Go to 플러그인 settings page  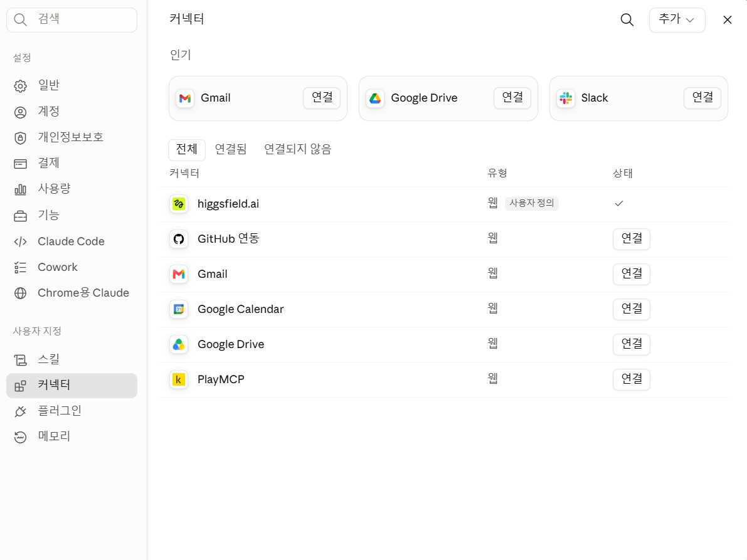72,411
